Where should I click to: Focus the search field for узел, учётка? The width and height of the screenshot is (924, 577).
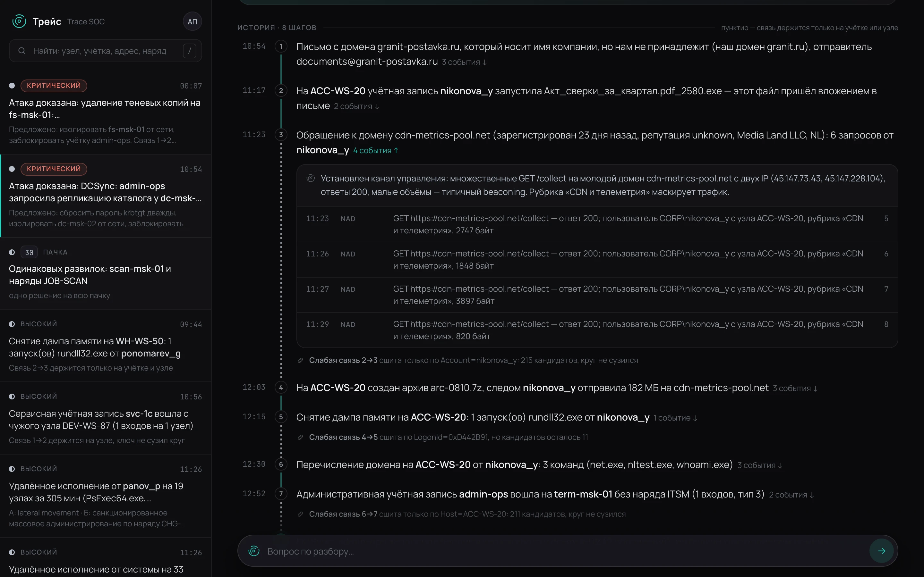coord(105,51)
